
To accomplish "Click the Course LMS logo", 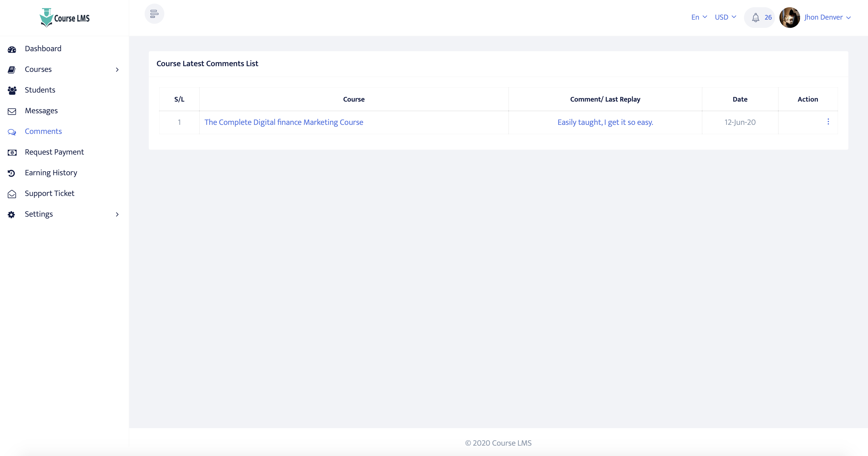I will point(65,18).
